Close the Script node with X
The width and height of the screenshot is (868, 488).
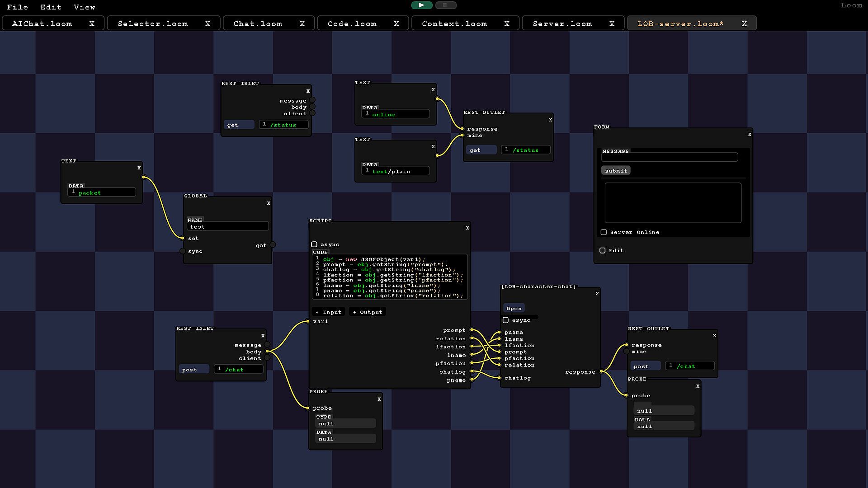click(467, 228)
